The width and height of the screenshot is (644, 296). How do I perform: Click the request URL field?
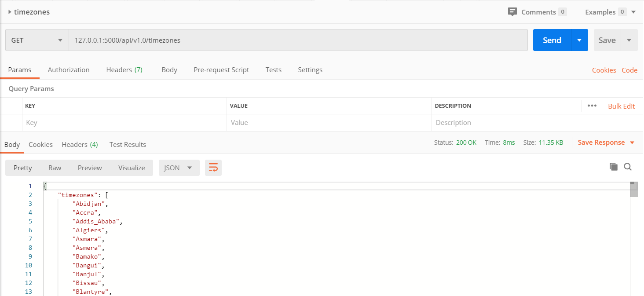coord(298,40)
